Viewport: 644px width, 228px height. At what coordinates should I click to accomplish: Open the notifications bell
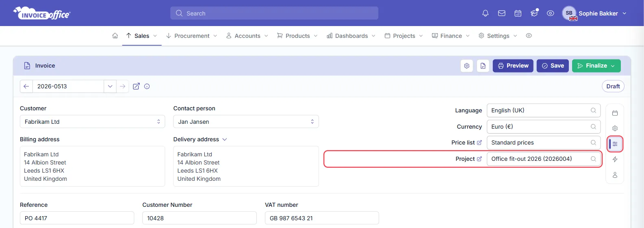485,13
